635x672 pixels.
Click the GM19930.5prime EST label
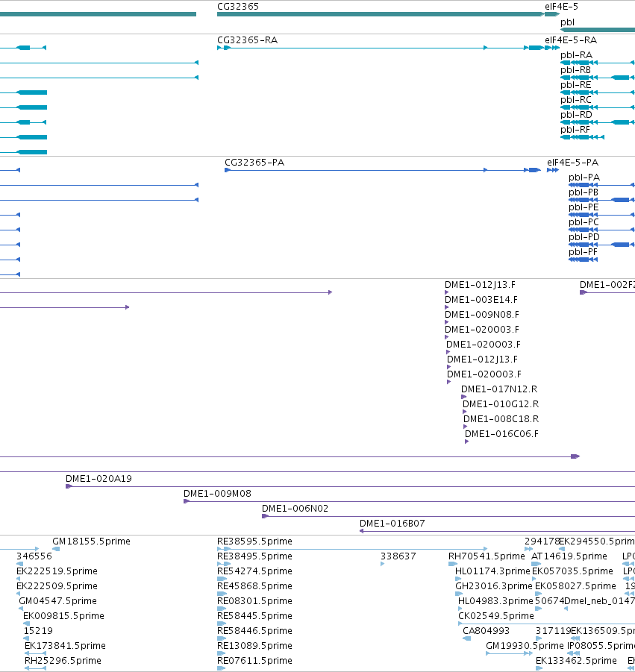pyautogui.click(x=525, y=646)
